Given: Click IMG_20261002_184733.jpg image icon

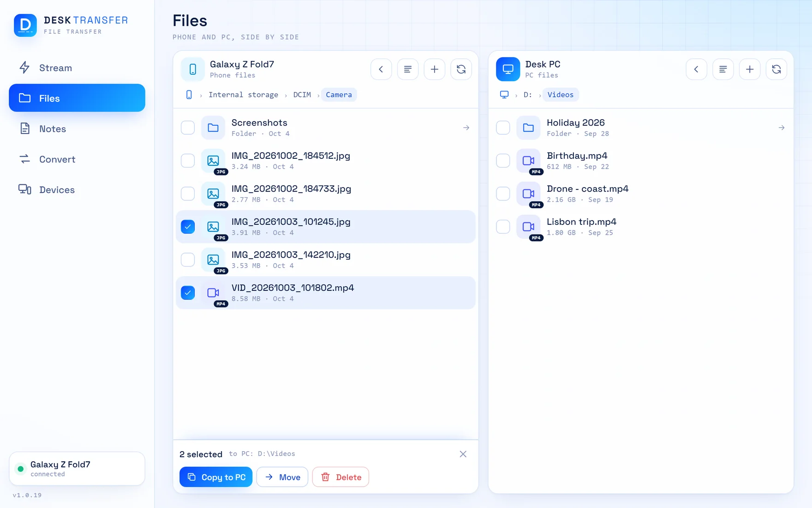Looking at the screenshot, I should (213, 194).
